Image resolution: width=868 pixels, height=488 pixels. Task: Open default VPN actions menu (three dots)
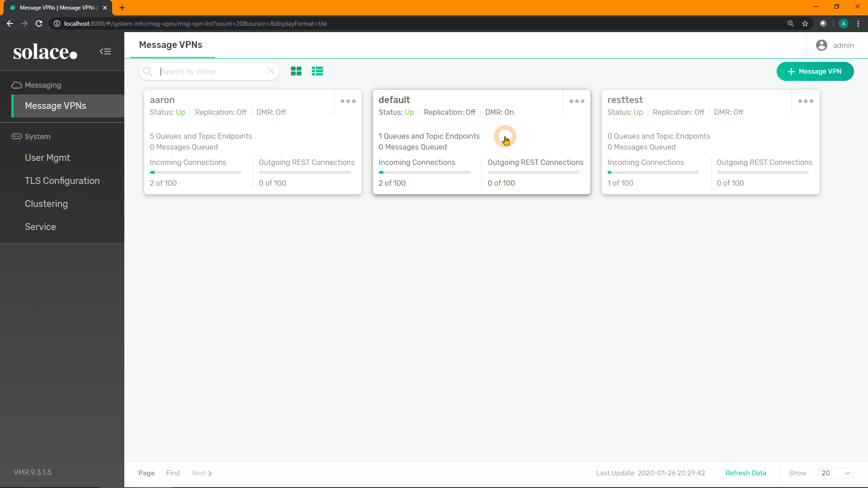point(577,101)
